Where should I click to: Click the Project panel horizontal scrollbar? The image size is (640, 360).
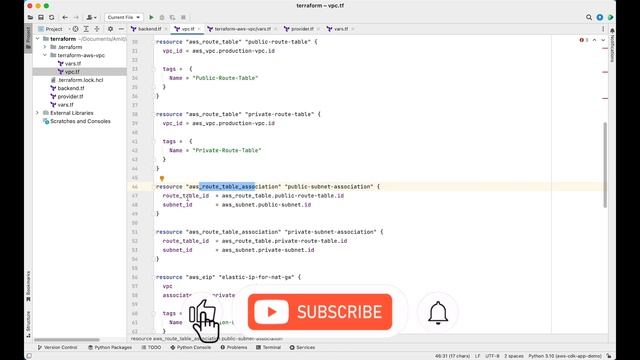[x=67, y=340]
